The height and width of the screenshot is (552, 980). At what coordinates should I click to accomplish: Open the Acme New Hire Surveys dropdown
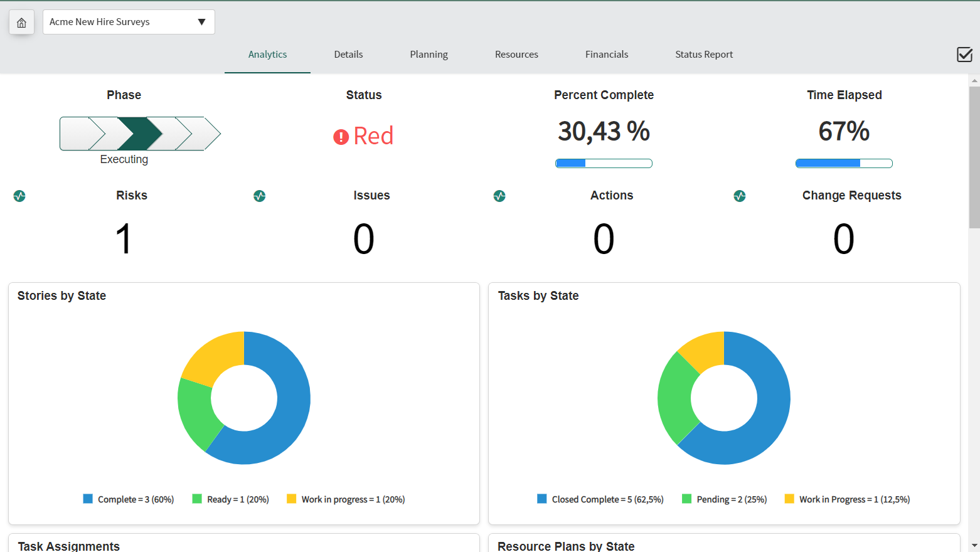[x=129, y=22]
